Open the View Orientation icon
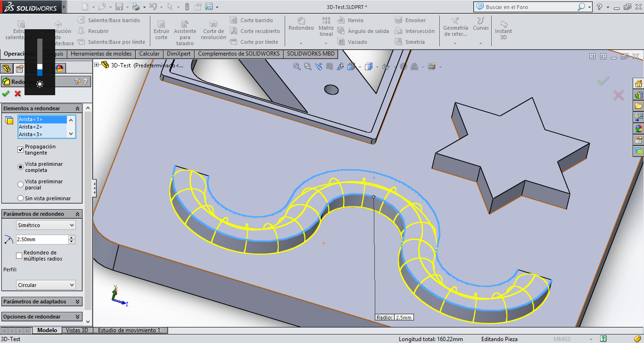 pos(351,66)
